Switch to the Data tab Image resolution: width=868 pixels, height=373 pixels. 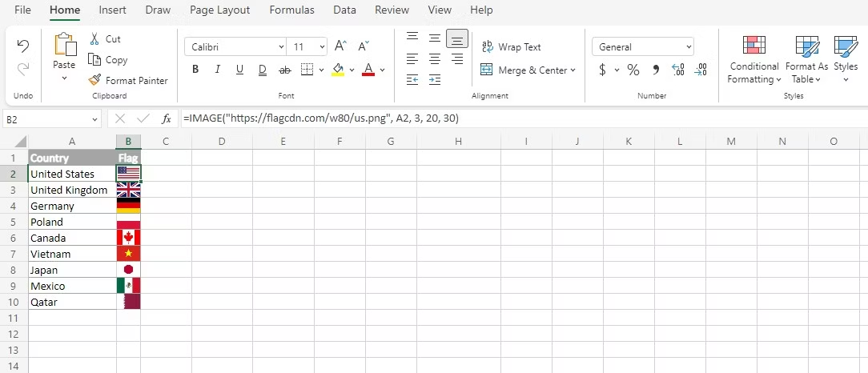pyautogui.click(x=344, y=10)
